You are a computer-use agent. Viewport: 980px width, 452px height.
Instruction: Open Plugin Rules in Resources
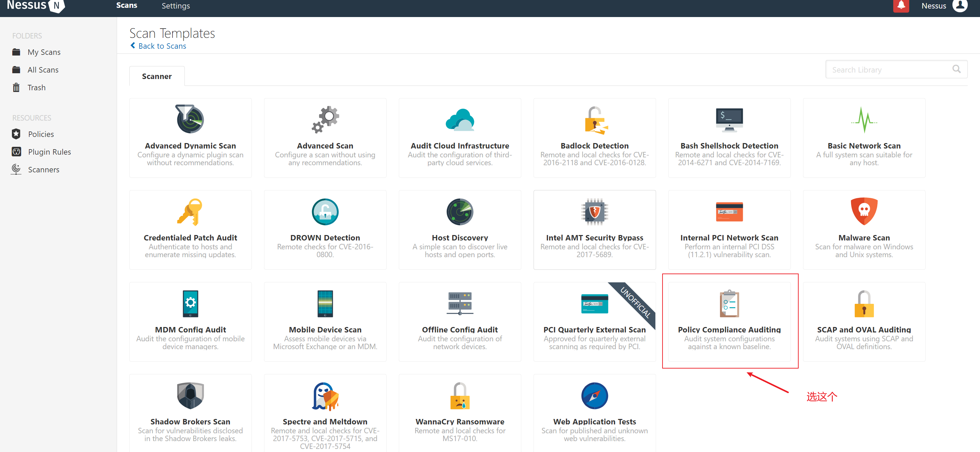click(x=49, y=152)
